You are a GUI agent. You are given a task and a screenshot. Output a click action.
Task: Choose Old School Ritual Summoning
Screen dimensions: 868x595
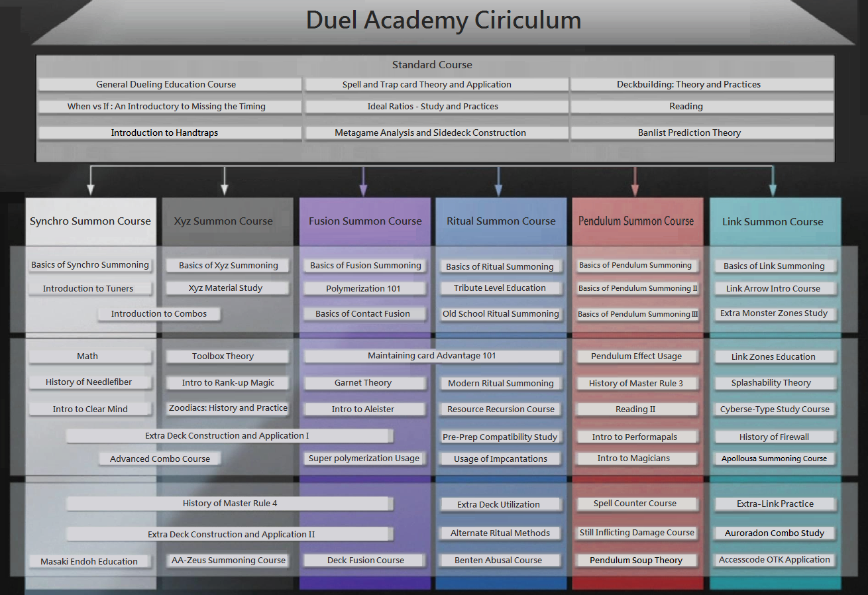point(501,313)
